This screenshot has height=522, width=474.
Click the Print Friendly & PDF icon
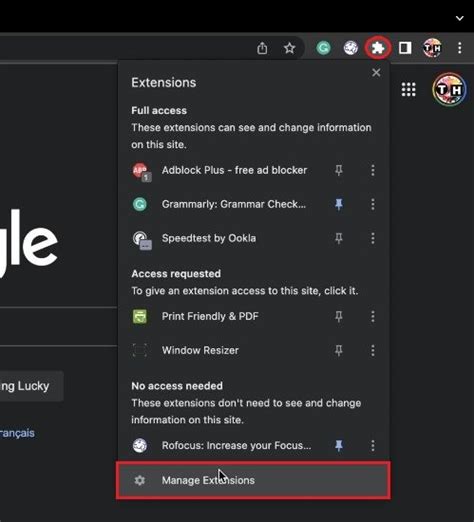click(140, 316)
